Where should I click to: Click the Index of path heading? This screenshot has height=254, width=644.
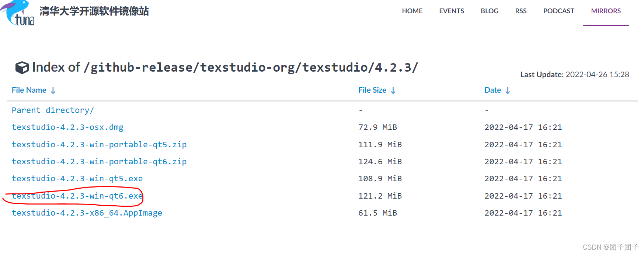[x=225, y=67]
